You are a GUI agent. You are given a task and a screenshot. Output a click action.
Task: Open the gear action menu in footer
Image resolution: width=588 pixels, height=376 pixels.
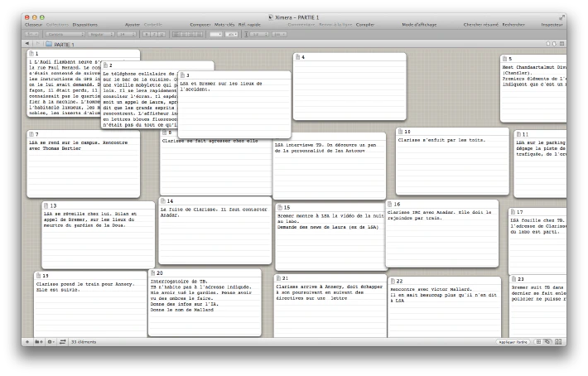pos(51,341)
